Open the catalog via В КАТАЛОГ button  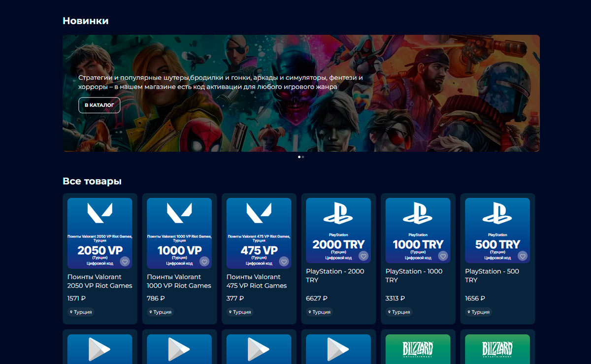(99, 105)
